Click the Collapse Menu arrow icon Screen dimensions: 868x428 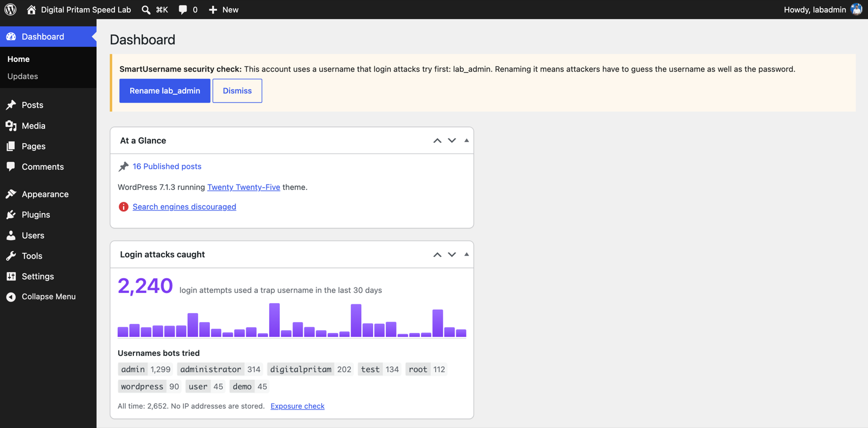pos(11,297)
